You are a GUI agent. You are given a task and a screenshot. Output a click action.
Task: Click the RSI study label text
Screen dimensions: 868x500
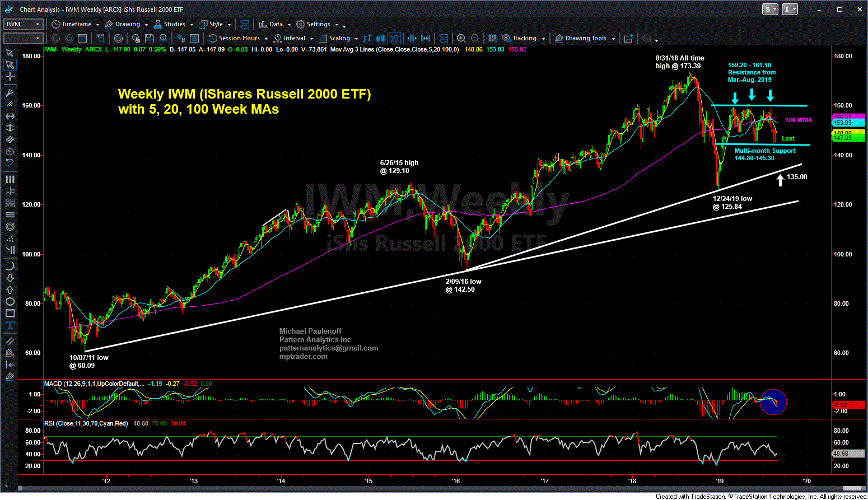pos(87,423)
